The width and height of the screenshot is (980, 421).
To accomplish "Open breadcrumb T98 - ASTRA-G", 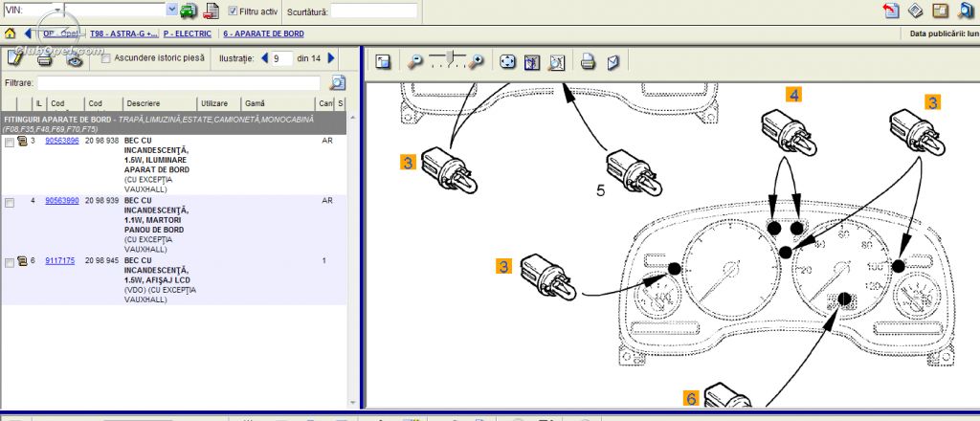I will click(x=123, y=33).
